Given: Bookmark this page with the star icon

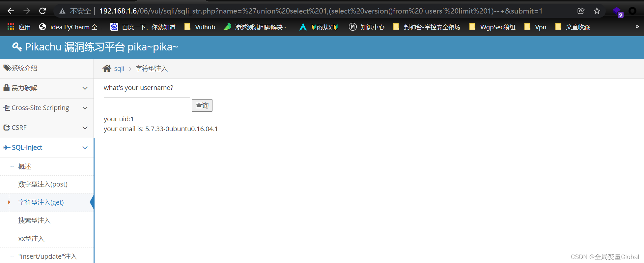Looking at the screenshot, I should [x=597, y=11].
